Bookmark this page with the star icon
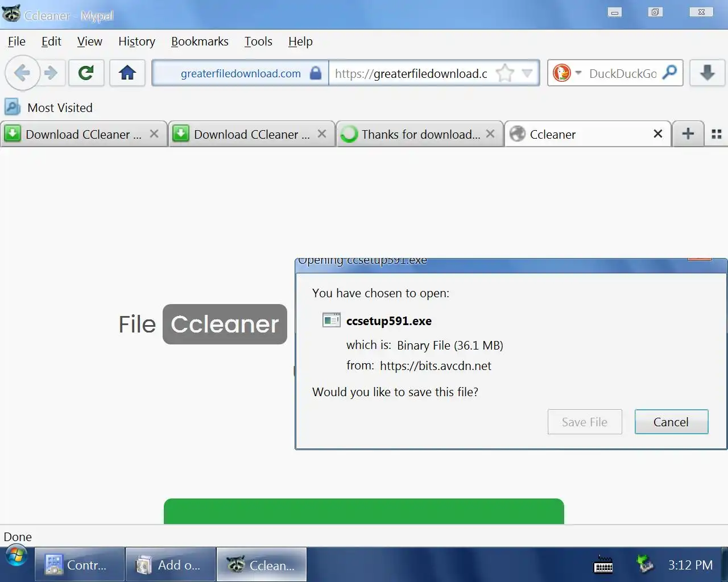 [504, 73]
